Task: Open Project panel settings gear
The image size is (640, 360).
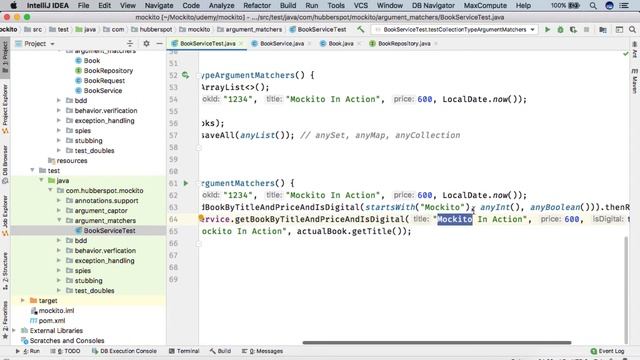Action: (x=146, y=43)
